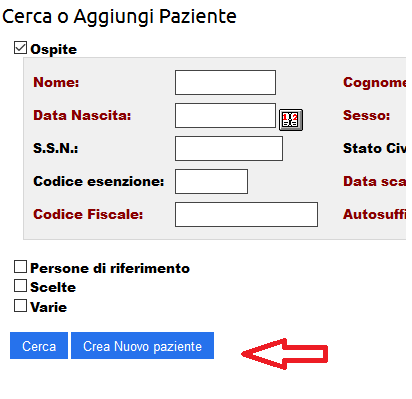
Task: Tick the Scelte checkbox
Action: (20, 286)
